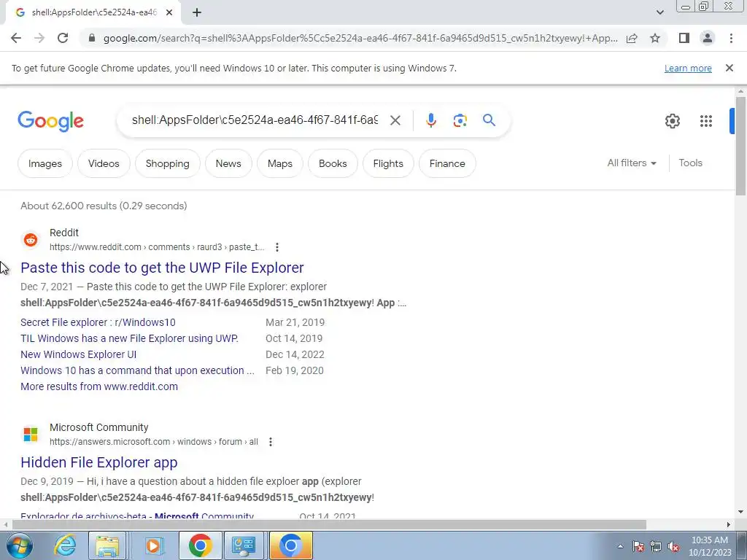Dismiss the Chrome update notification bar

pyautogui.click(x=729, y=68)
